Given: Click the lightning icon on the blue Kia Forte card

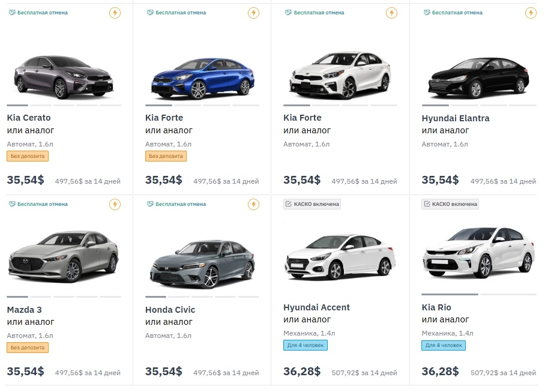Looking at the screenshot, I should (253, 13).
